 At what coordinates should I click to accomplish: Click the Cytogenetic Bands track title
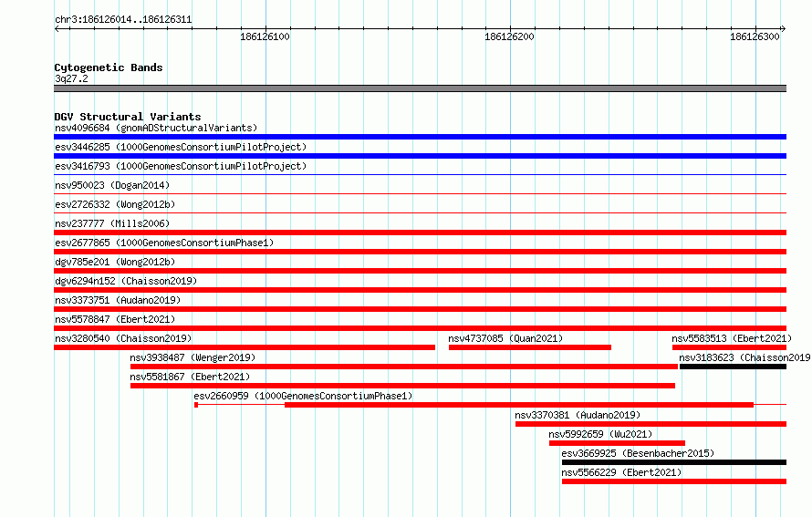109,67
